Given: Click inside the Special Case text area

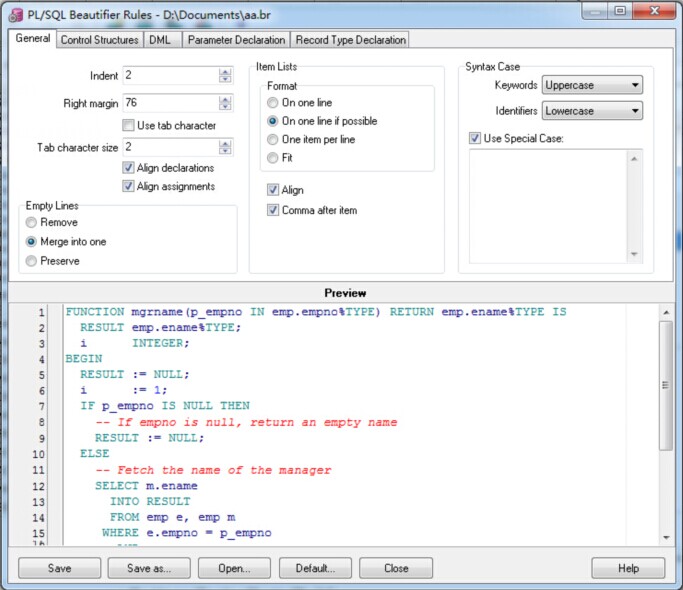Looking at the screenshot, I should click(x=548, y=206).
